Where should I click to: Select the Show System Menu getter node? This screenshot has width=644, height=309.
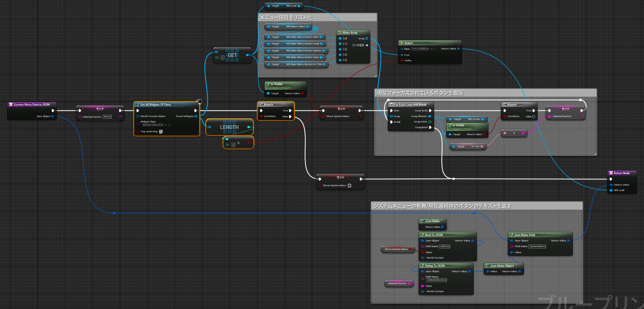click(398, 249)
